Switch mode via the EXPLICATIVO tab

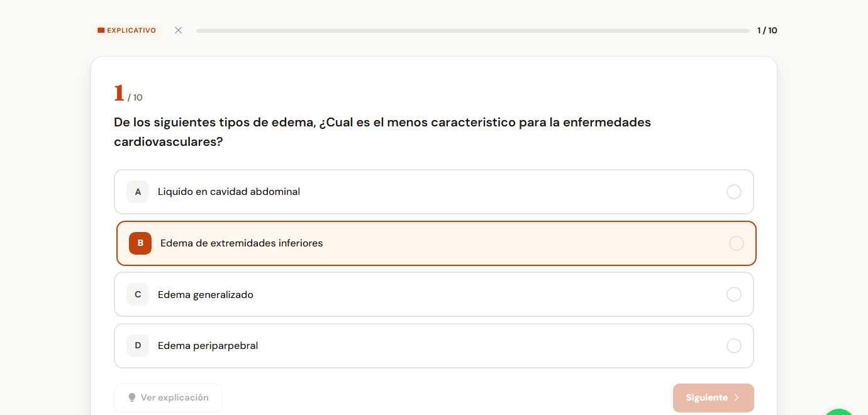pyautogui.click(x=127, y=30)
